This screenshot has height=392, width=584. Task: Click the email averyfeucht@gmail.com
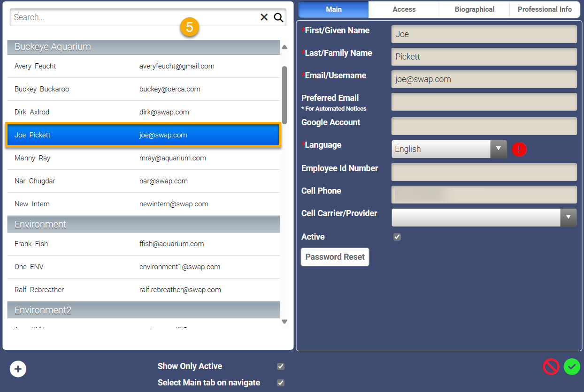(177, 66)
